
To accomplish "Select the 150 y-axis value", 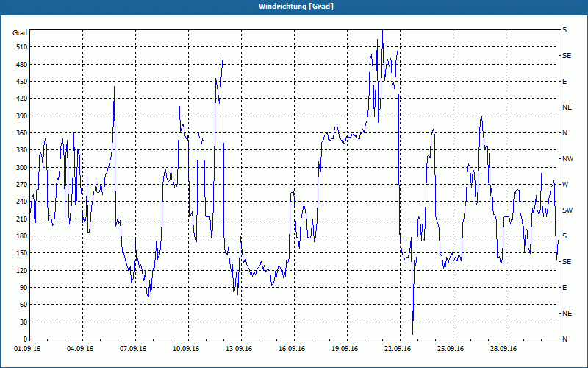I will click(x=21, y=253).
